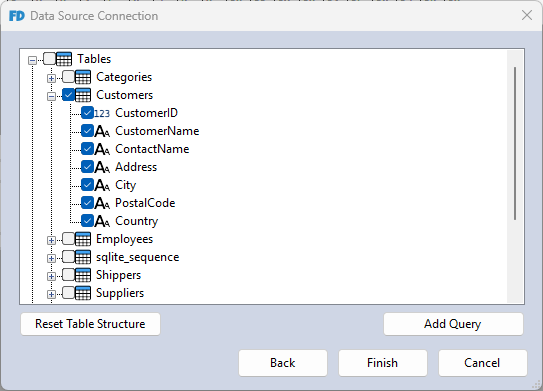Image resolution: width=543 pixels, height=391 pixels.
Task: Click the text type icon beside PostalCode
Action: tap(102, 203)
